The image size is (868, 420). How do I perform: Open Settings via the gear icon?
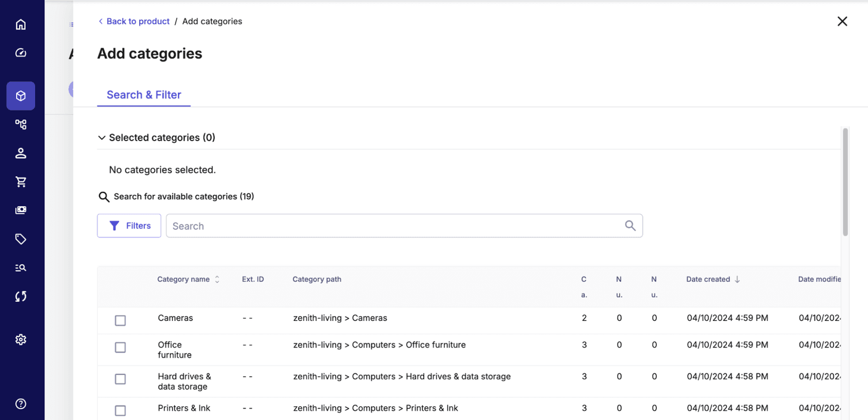[x=21, y=339]
